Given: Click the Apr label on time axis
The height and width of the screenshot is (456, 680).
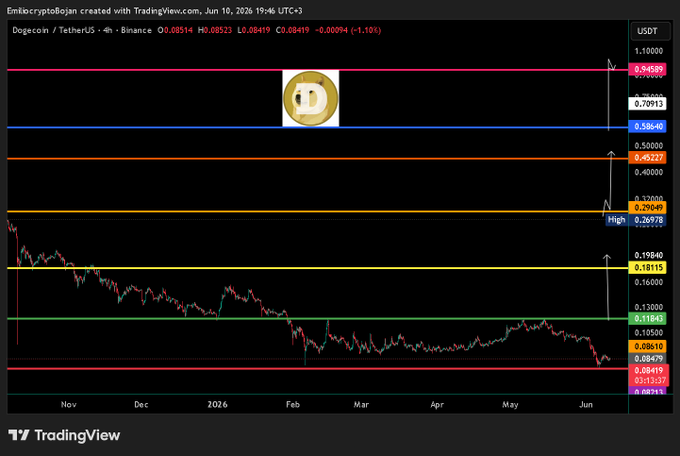Looking at the screenshot, I should [x=437, y=404].
